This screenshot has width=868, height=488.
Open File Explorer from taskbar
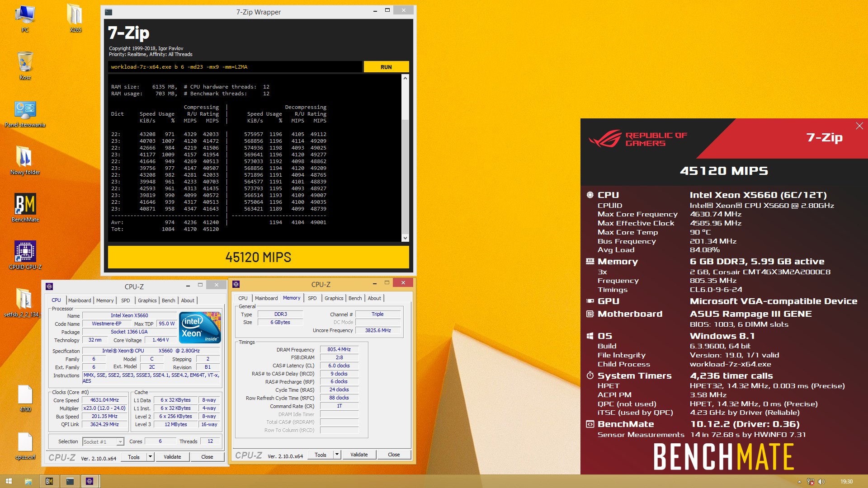(28, 481)
